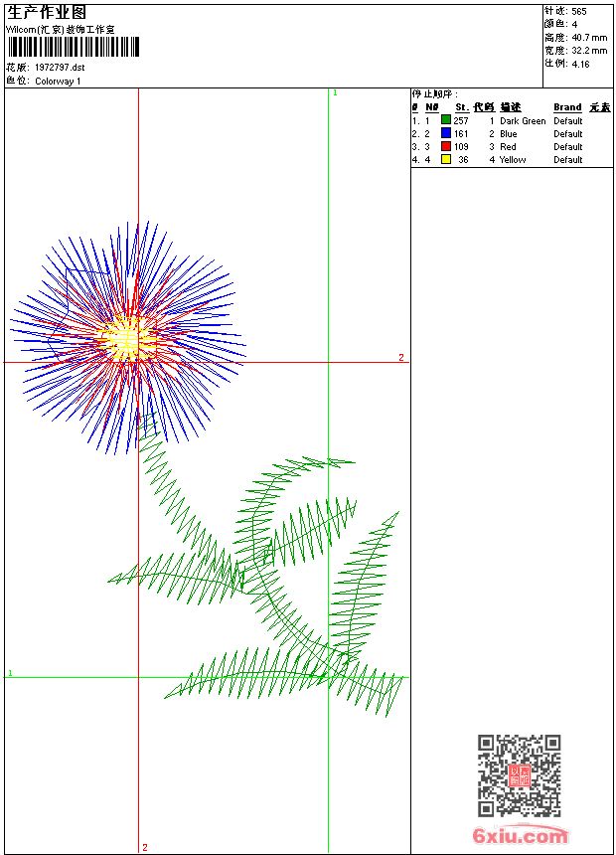Click the yellow center of the flower
Image resolution: width=616 pixels, height=855 pixels.
[x=126, y=338]
